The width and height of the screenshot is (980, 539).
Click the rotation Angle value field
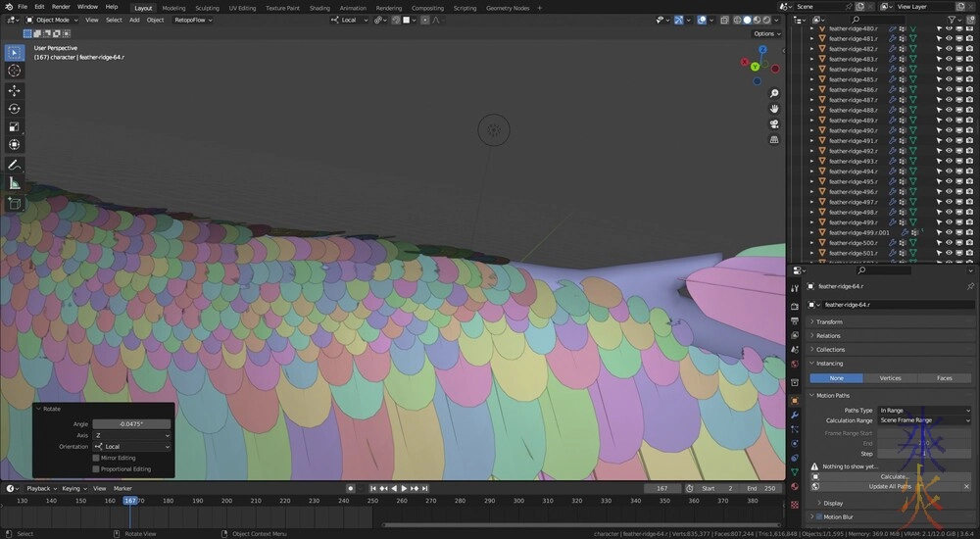pyautogui.click(x=131, y=423)
